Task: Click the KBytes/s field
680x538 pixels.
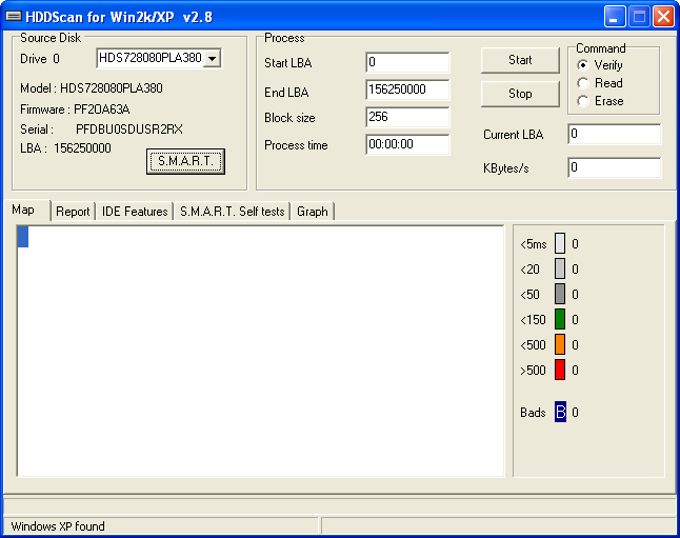Action: [614, 168]
